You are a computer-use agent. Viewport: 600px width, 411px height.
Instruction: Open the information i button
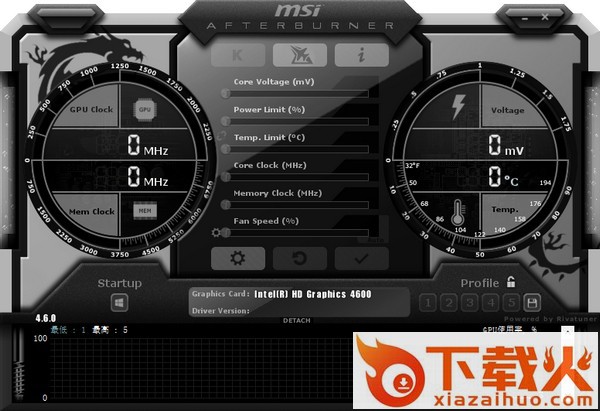(x=362, y=55)
